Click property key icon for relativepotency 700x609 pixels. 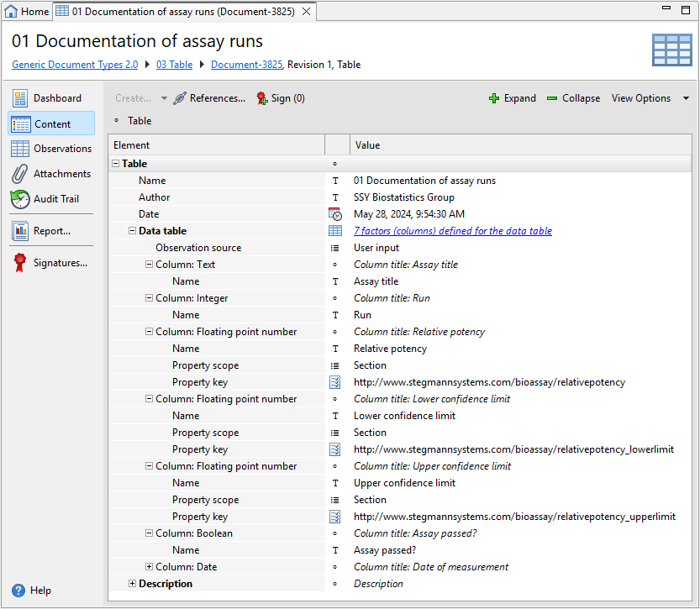pyautogui.click(x=334, y=382)
